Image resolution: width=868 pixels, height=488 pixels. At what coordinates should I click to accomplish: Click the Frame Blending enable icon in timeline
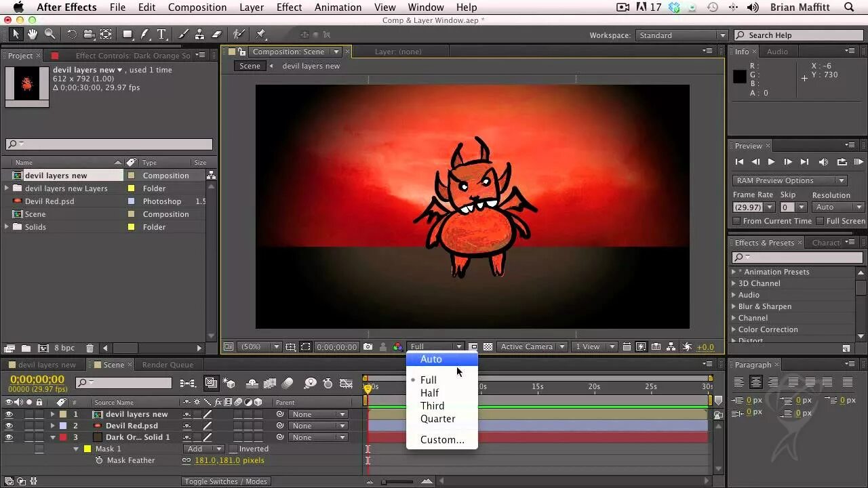tap(270, 383)
